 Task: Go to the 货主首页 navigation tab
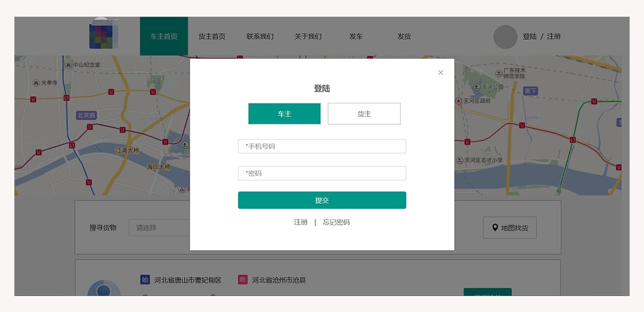click(x=212, y=36)
